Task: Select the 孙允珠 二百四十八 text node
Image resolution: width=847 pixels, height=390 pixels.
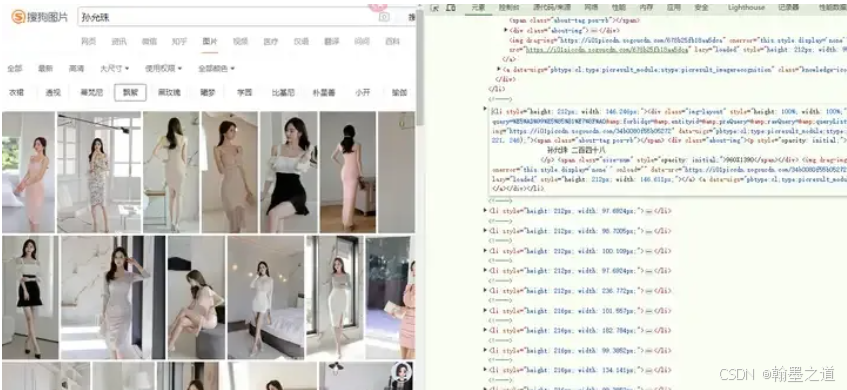Action: 576,150
